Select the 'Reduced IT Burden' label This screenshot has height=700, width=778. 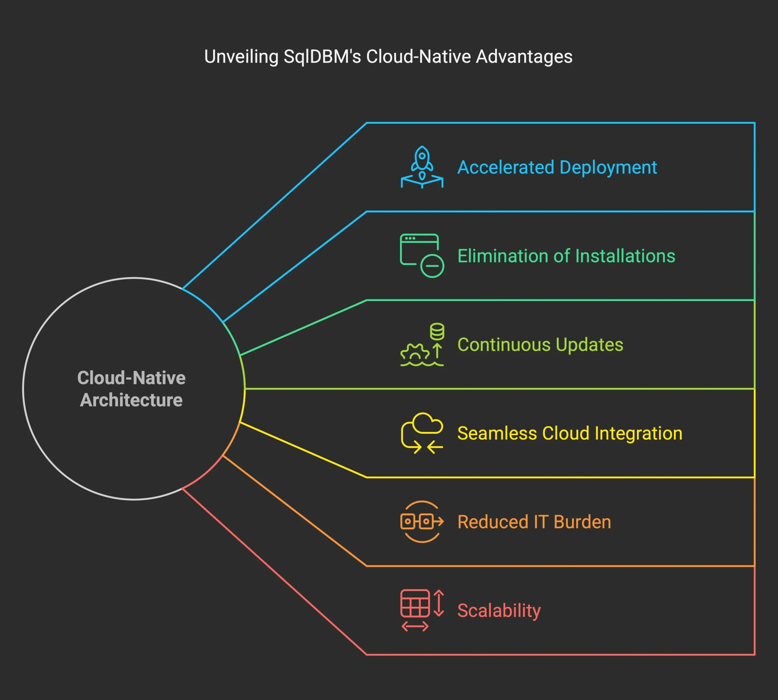534,522
